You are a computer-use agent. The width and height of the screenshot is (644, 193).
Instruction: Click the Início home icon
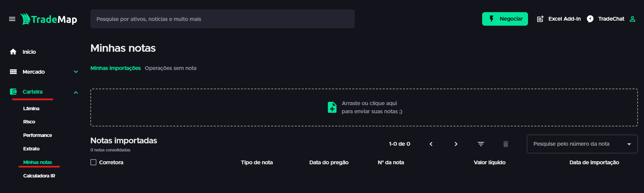click(x=13, y=52)
